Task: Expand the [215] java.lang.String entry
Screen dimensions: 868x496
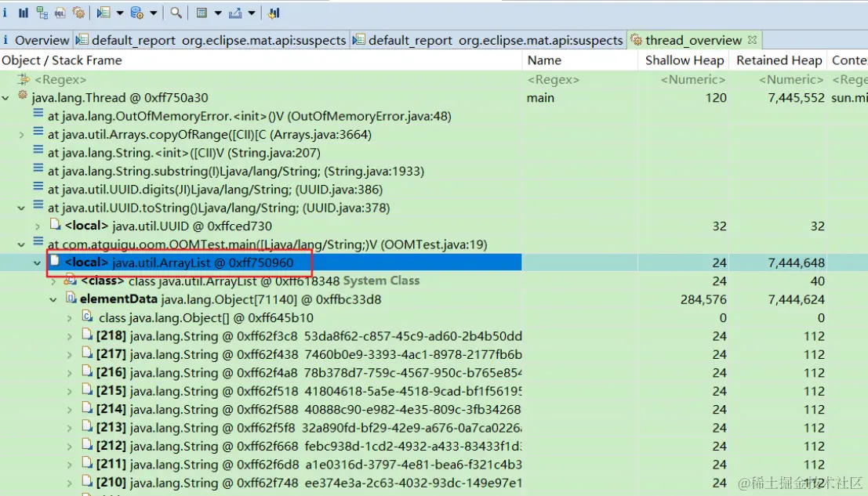Action: click(x=70, y=392)
